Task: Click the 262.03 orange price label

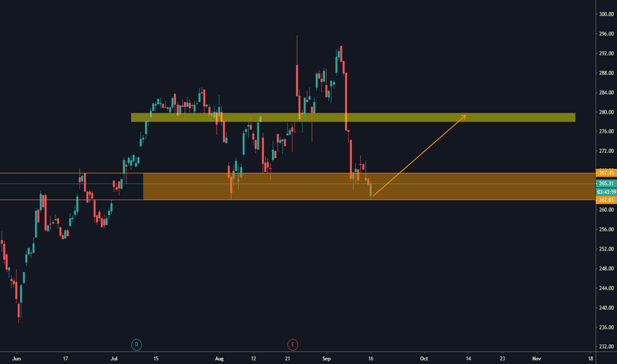Action: pyautogui.click(x=606, y=200)
